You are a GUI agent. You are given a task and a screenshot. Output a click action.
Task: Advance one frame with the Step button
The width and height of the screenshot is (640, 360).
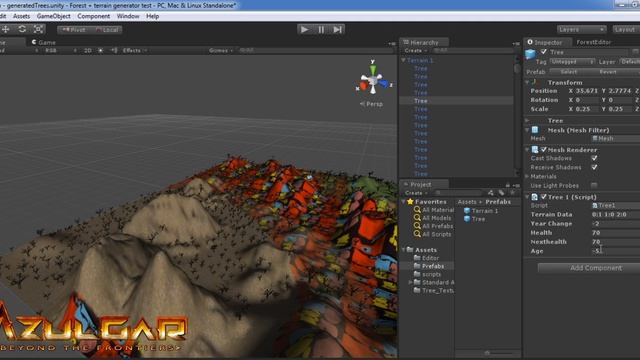(338, 29)
